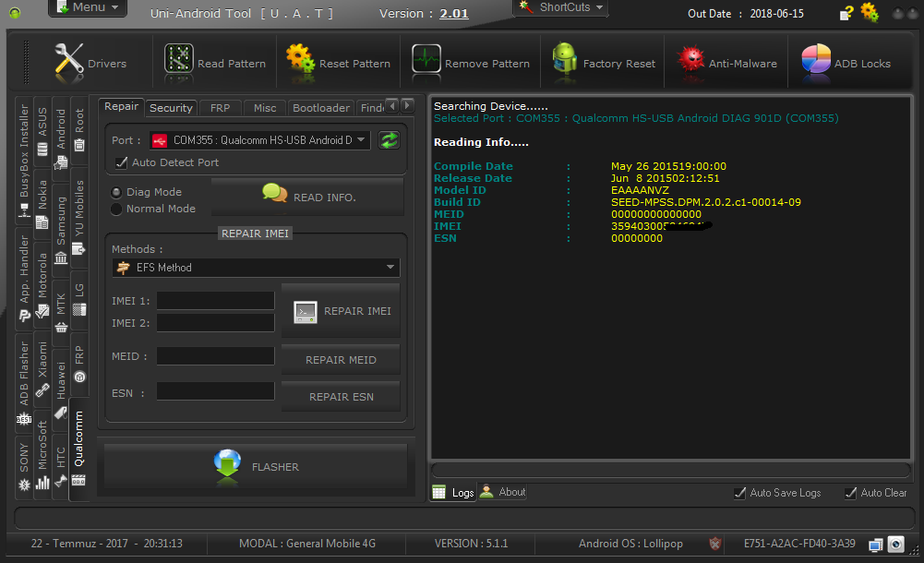
Task: Switch to the FRP tab
Action: [x=220, y=108]
